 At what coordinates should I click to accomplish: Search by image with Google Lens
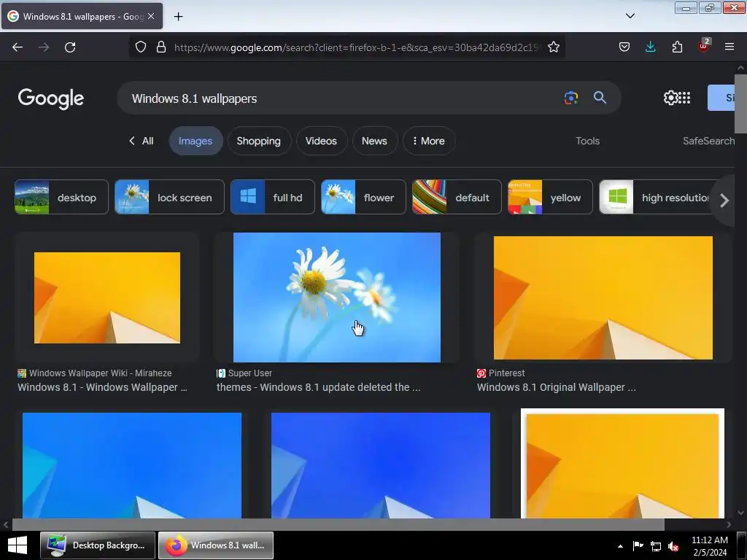click(x=570, y=98)
